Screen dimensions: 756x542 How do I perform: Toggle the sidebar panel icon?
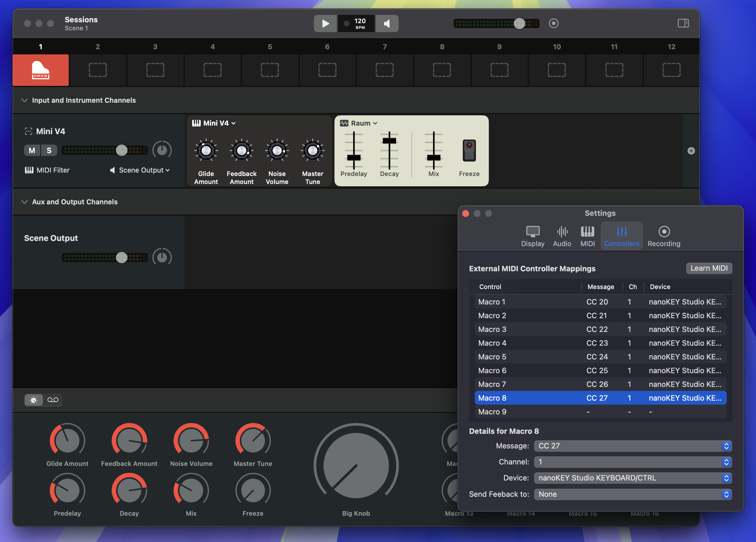coord(683,23)
